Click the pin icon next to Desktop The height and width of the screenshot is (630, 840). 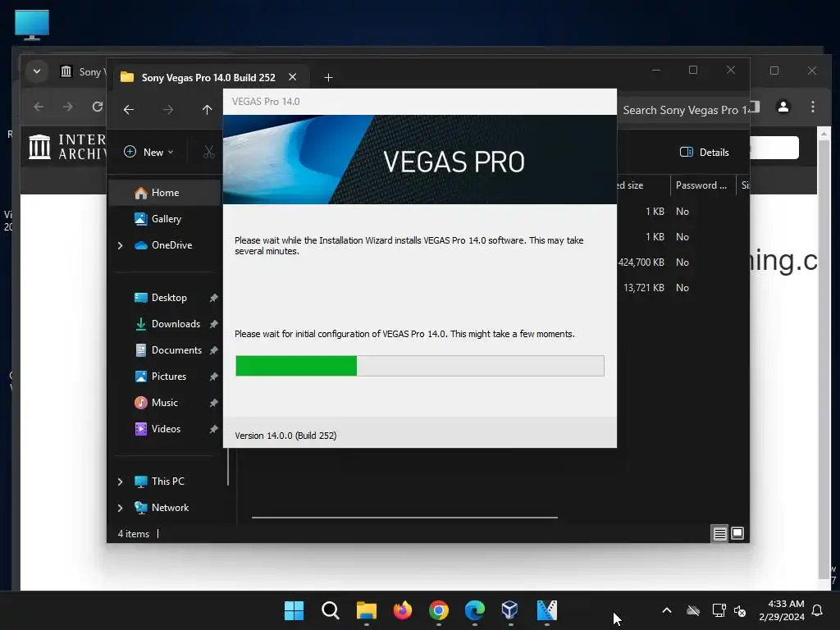click(x=214, y=298)
